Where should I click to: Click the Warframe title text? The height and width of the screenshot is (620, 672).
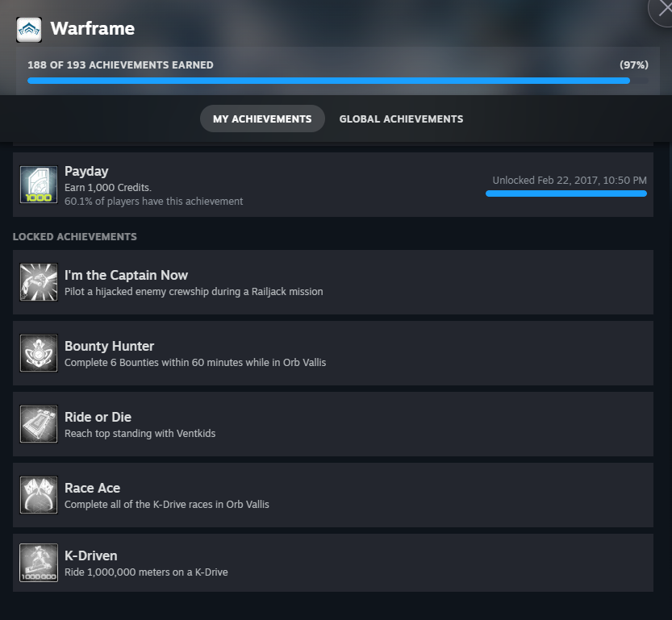pyautogui.click(x=93, y=29)
